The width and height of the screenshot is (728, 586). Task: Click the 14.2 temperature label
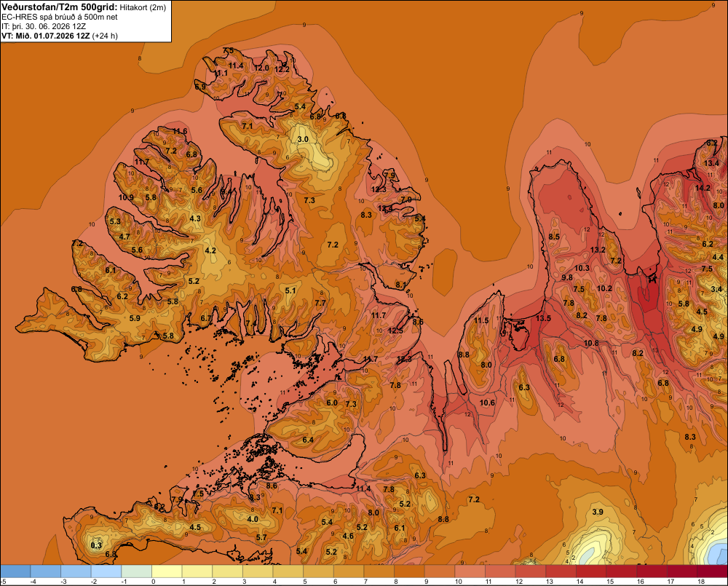(703, 188)
